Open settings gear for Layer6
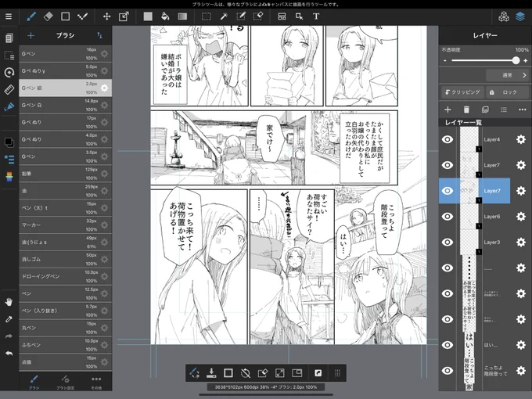The height and width of the screenshot is (399, 532). [x=521, y=217]
